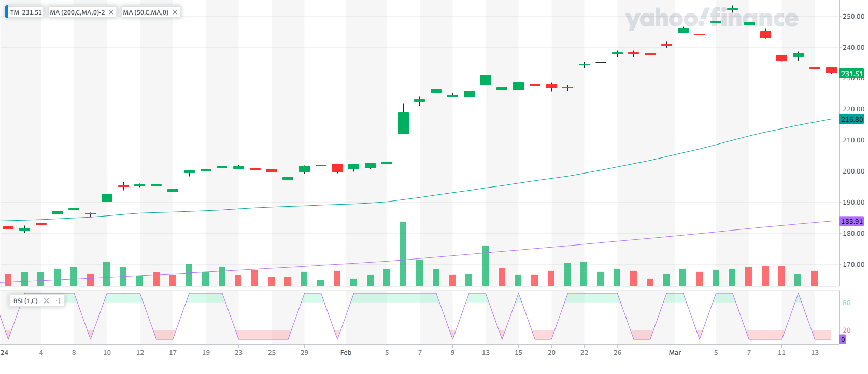Click the purple 183.91 MA value tag

click(851, 221)
